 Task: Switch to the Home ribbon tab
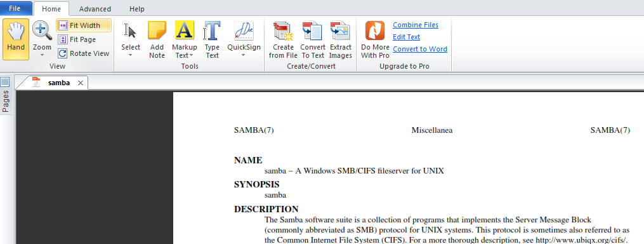[x=51, y=9]
